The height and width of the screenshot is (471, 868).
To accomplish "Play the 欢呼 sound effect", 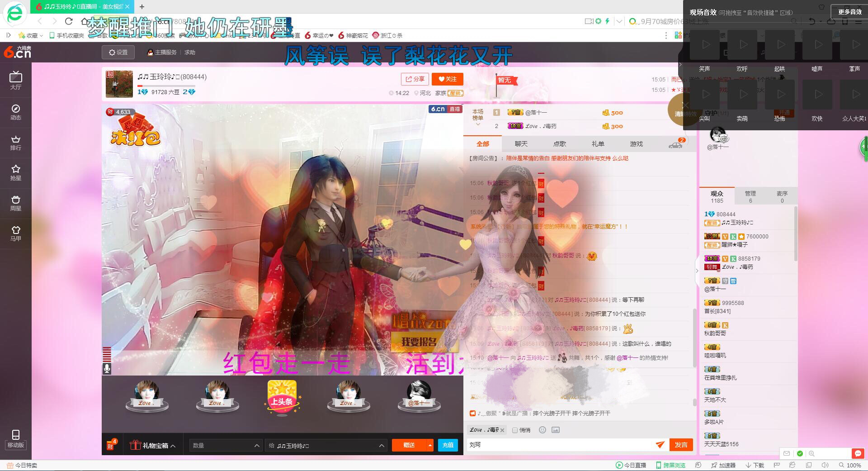I will point(743,45).
